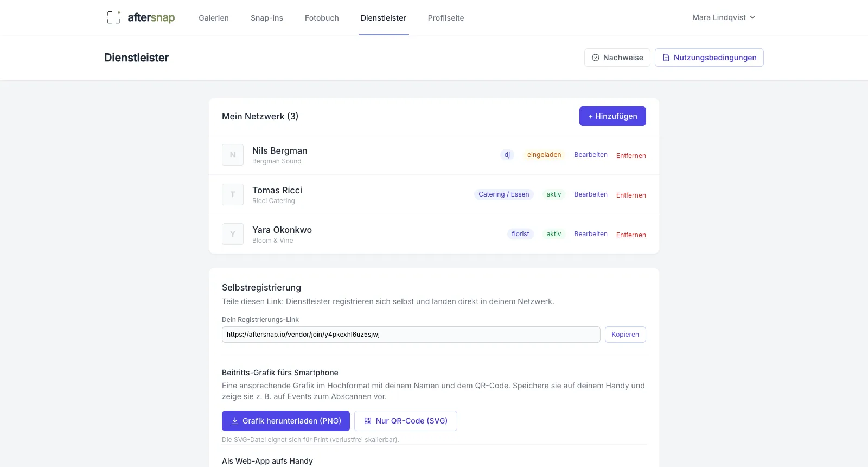Click the Nachweise checkmark icon
The height and width of the screenshot is (467, 868).
(x=596, y=58)
